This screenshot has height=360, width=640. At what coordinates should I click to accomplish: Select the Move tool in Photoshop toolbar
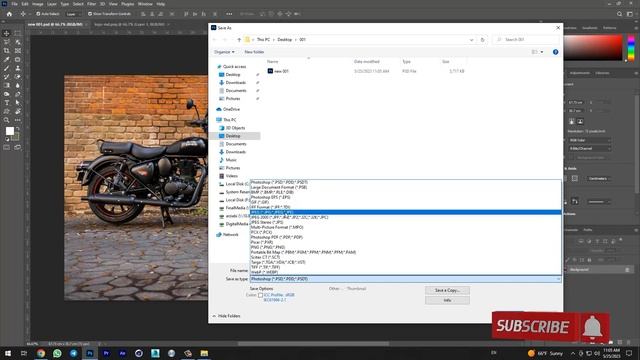[x=7, y=33]
